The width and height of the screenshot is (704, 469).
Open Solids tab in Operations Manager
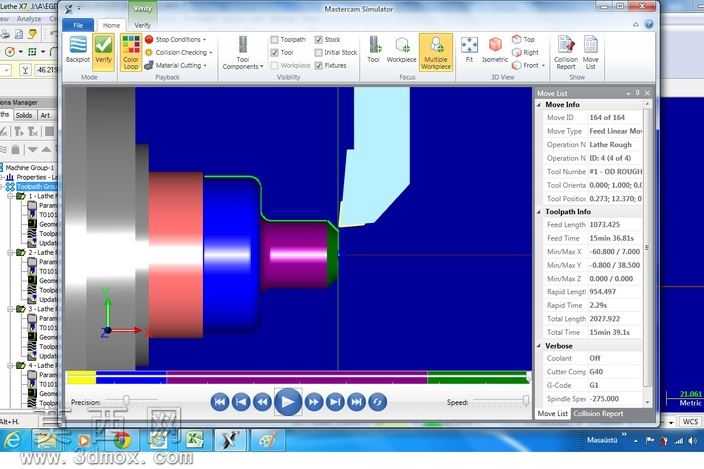click(24, 115)
